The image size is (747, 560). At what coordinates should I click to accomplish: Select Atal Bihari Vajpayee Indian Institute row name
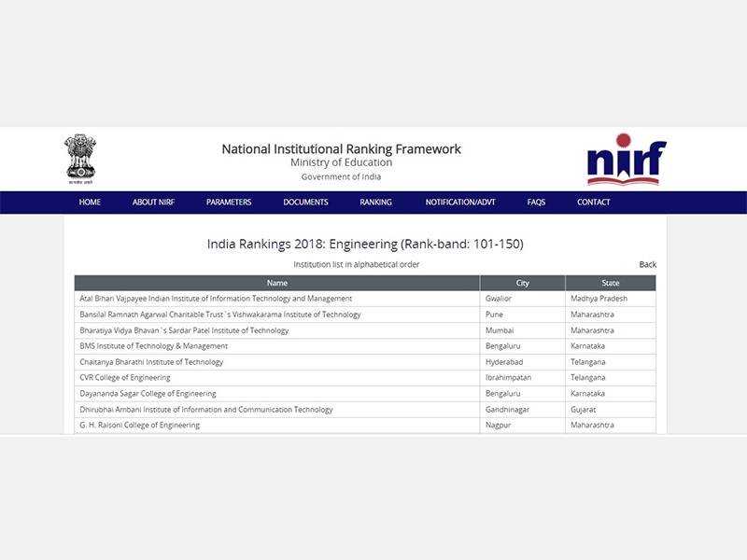coord(216,299)
